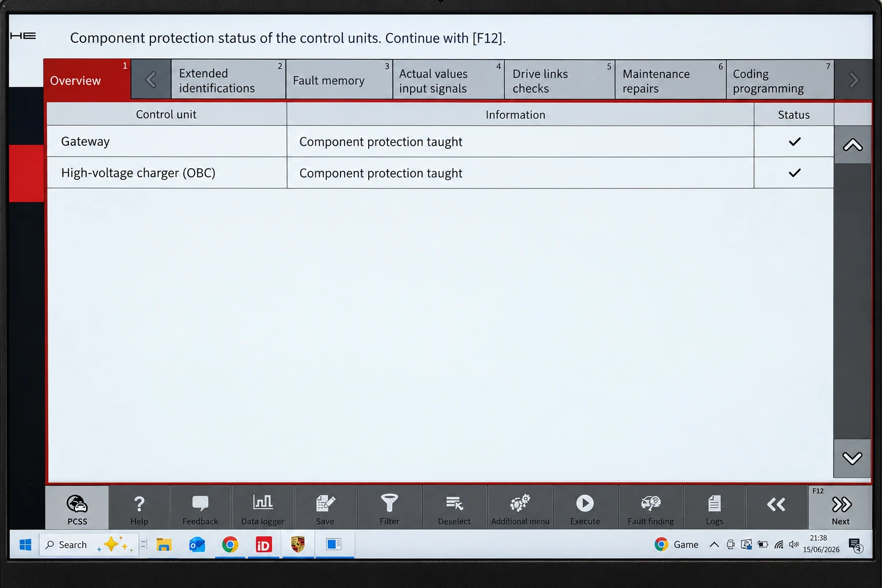The width and height of the screenshot is (882, 588).
Task: Open the PCSS menu icon
Action: click(77, 508)
